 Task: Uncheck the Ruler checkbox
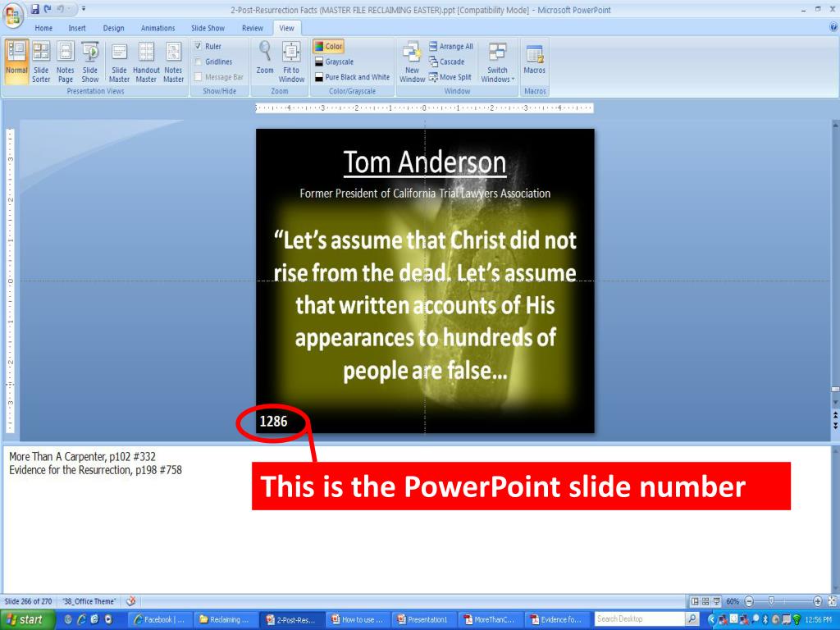[199, 47]
